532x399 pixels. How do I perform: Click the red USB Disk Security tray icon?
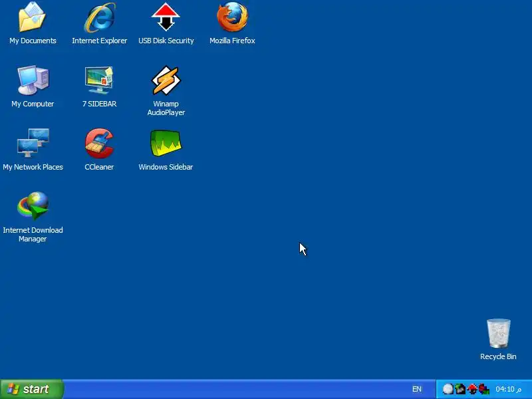pos(472,389)
